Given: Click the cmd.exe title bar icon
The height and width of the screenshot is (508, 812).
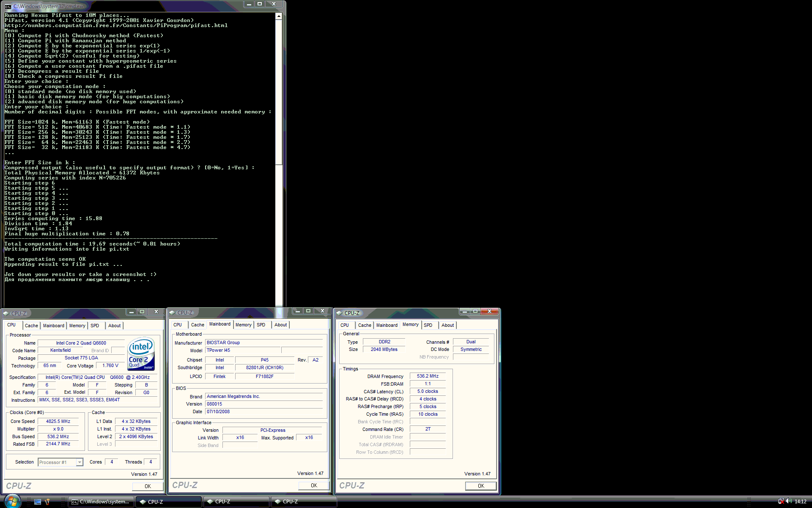Looking at the screenshot, I should (x=8, y=6).
